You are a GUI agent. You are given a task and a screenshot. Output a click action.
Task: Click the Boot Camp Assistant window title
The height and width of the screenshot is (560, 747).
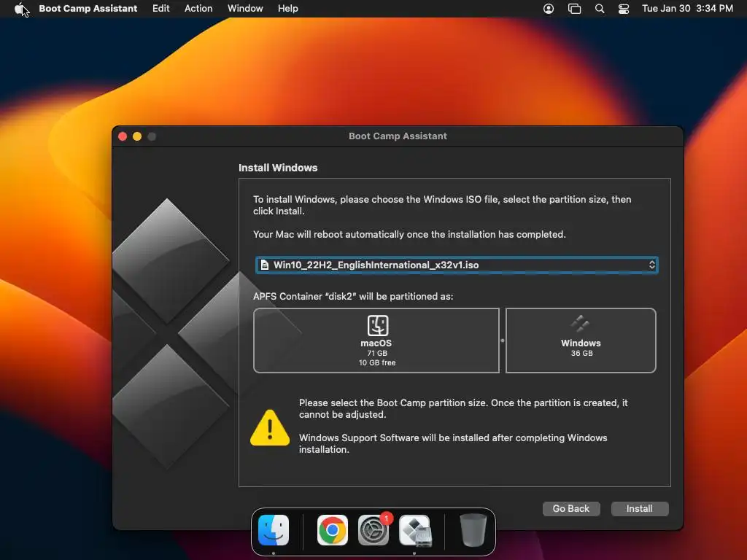[398, 136]
